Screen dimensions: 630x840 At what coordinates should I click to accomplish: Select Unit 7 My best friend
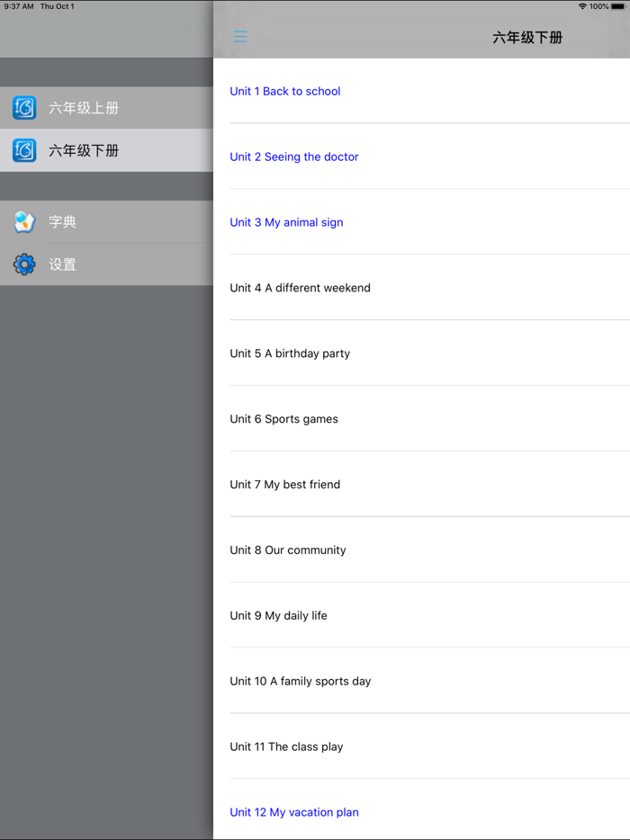421,484
